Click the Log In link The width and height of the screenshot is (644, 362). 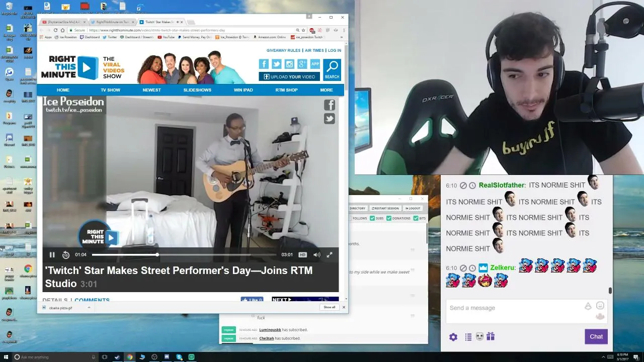point(335,50)
